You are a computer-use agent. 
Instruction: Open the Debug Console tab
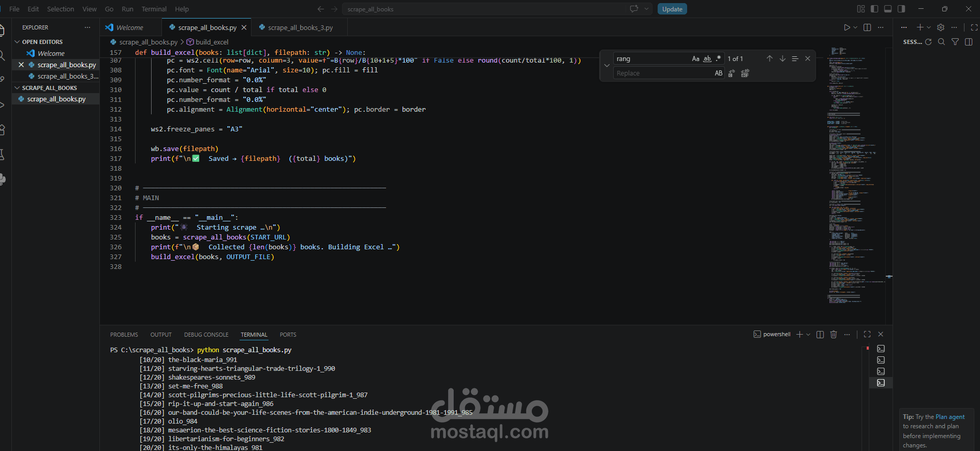click(206, 335)
